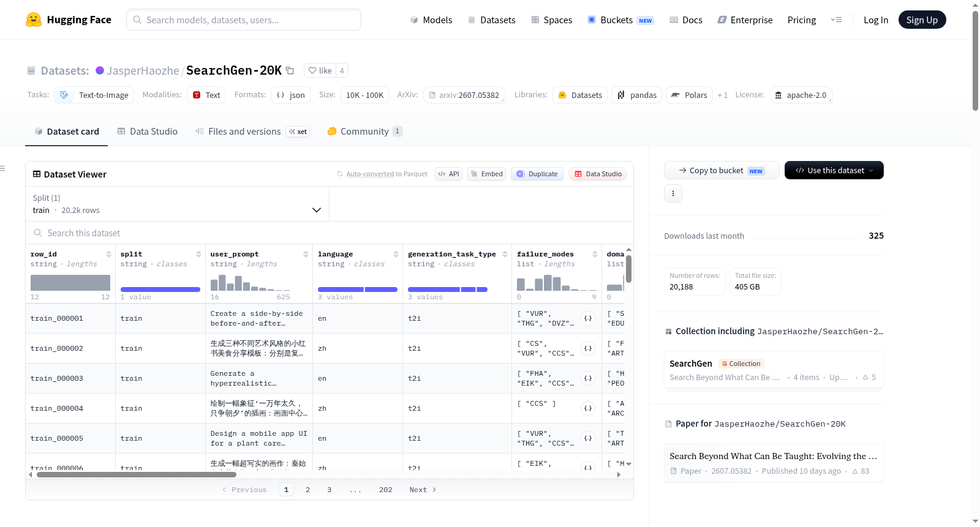980x527 pixels.
Task: Click the user_prompt lengths histogram
Action: [251, 283]
